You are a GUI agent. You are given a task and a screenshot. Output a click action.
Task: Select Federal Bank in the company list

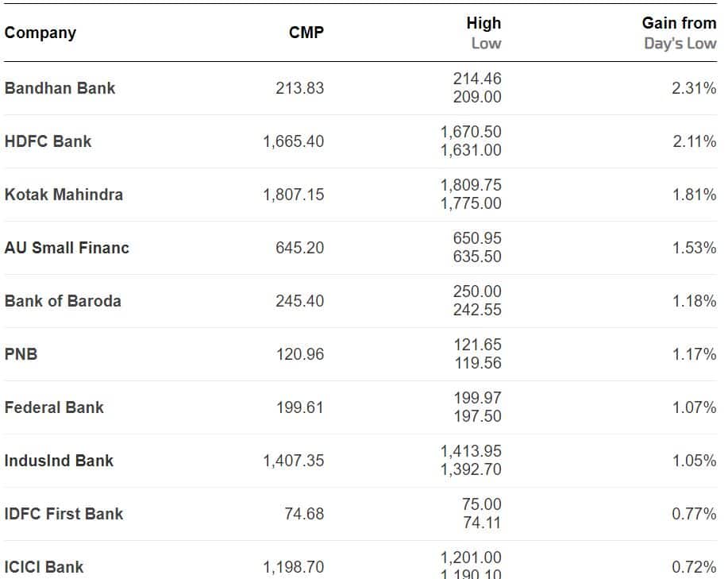[x=54, y=407]
